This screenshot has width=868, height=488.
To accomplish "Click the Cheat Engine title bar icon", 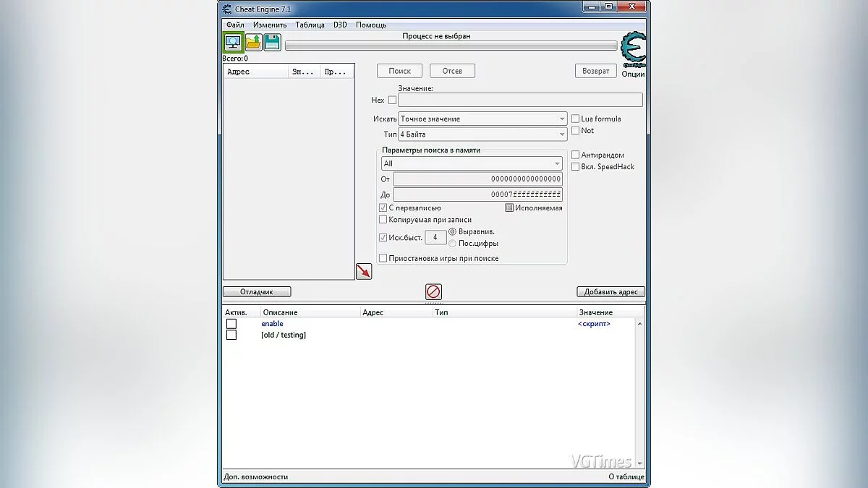I will click(227, 9).
